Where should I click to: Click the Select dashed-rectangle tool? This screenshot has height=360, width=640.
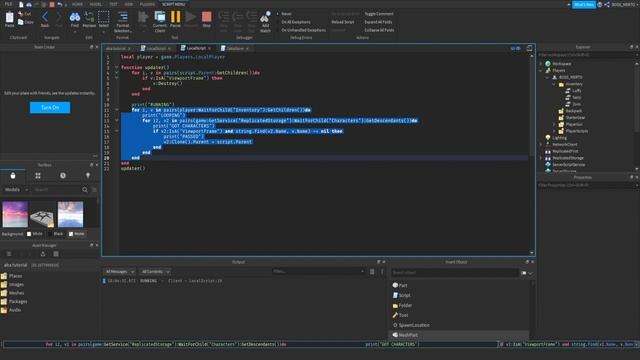pos(104,17)
